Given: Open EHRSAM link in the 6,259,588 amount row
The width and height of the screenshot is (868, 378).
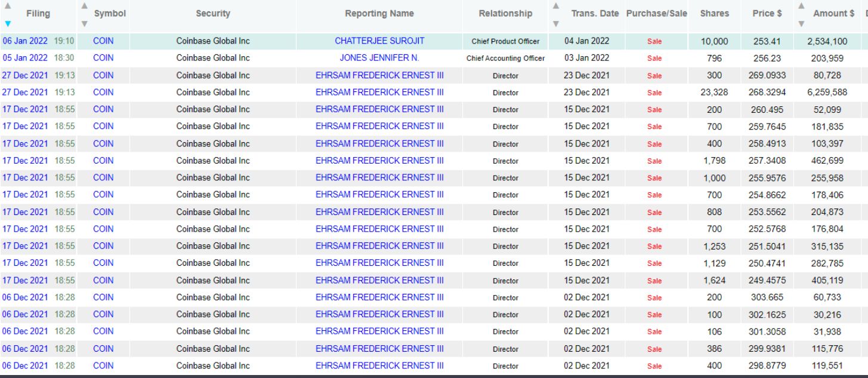Looking at the screenshot, I should coord(379,92).
